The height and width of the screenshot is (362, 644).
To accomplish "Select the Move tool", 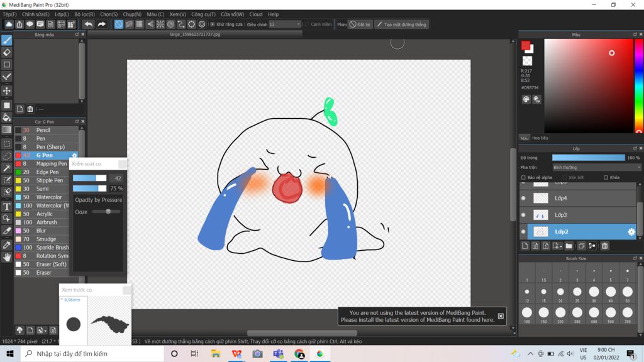I will (6, 90).
